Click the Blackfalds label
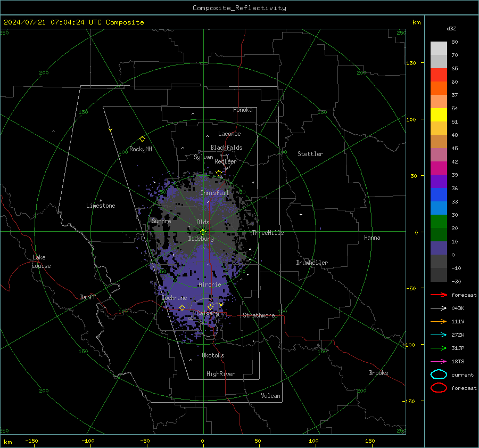This screenshot has width=479, height=448. click(226, 148)
